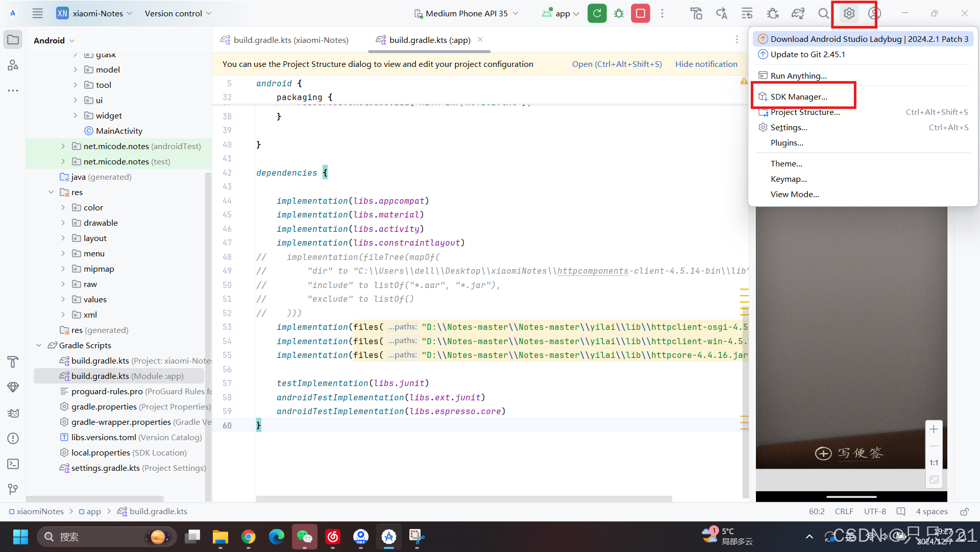Screen dimensions: 980x552
Task: Stop the running app with red square
Action: [x=640, y=14]
